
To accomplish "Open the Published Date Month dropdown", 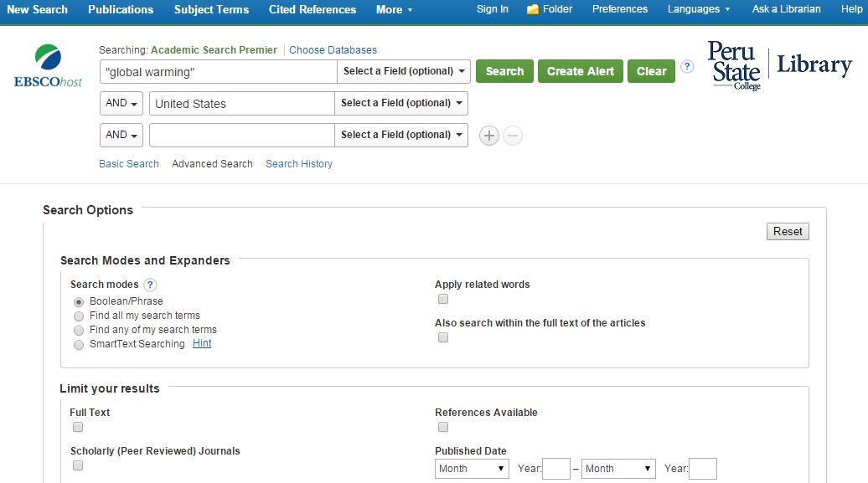I will (472, 469).
